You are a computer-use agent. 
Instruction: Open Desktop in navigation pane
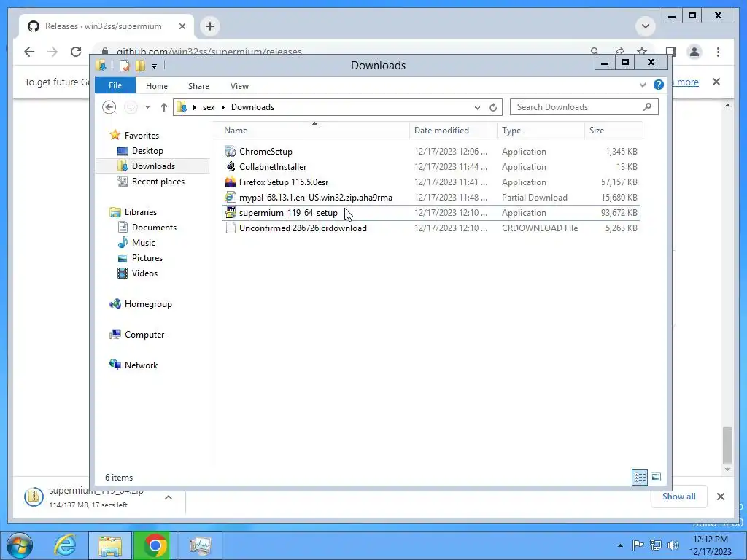pos(147,150)
